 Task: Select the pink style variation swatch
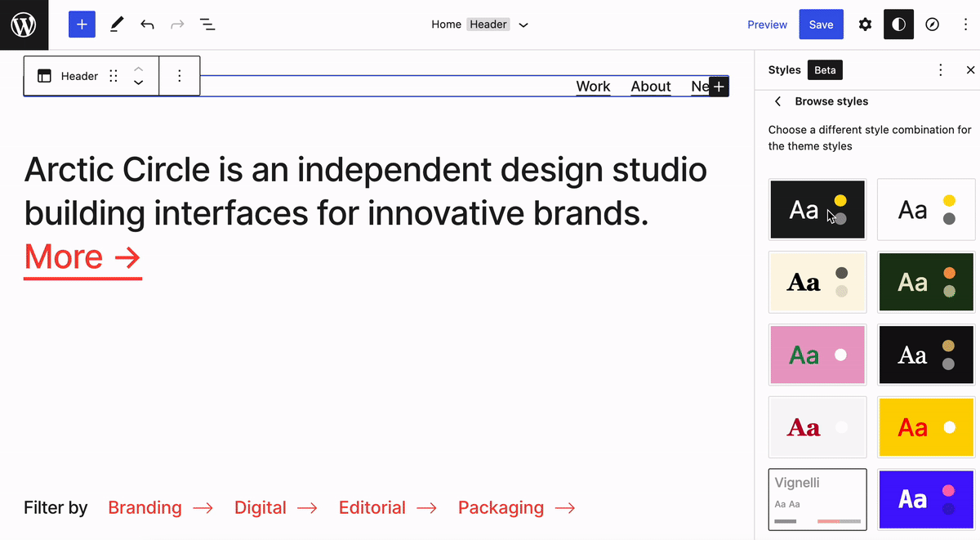click(817, 355)
